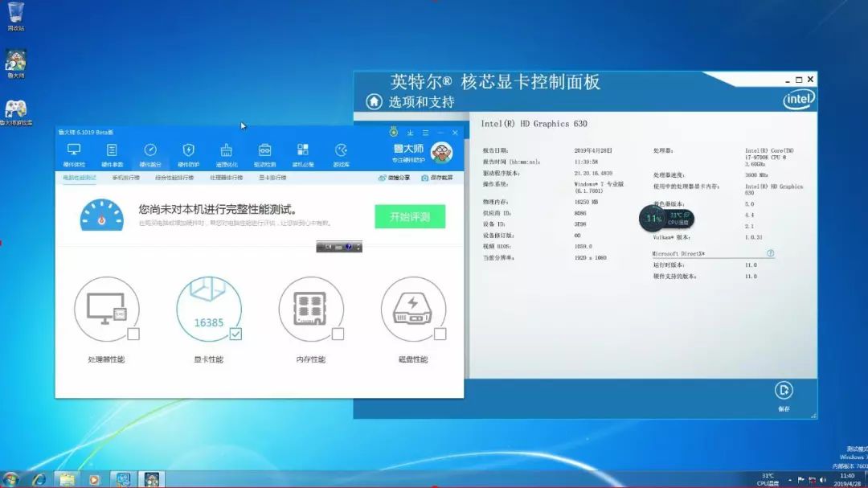The height and width of the screenshot is (488, 868).
Task: Click the taskbar clock showing 11:40
Action: 848,480
